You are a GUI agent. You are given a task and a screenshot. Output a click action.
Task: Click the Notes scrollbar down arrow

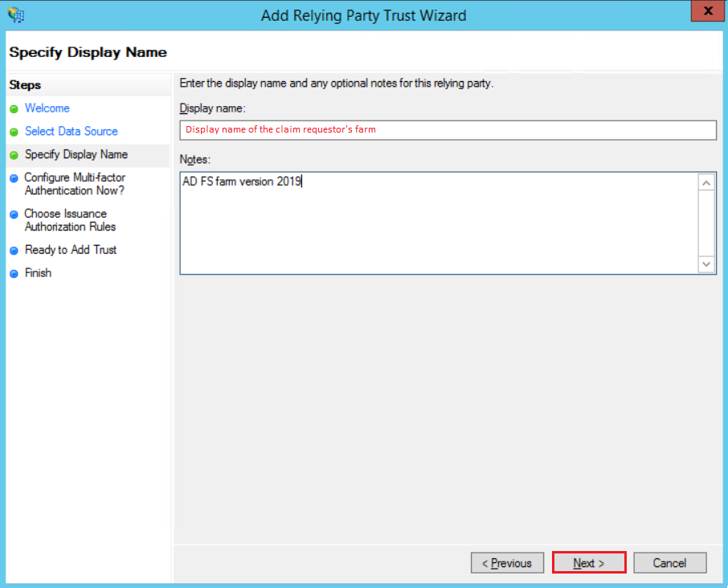706,264
